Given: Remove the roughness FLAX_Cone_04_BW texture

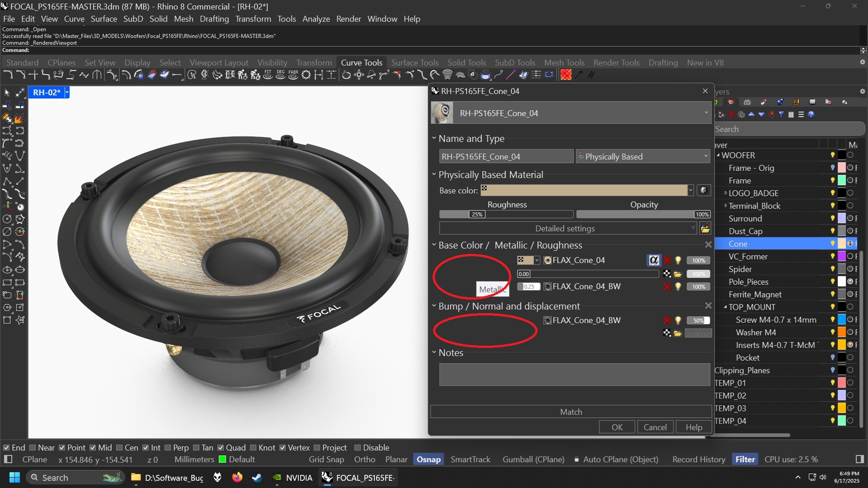Looking at the screenshot, I should pyautogui.click(x=667, y=286).
